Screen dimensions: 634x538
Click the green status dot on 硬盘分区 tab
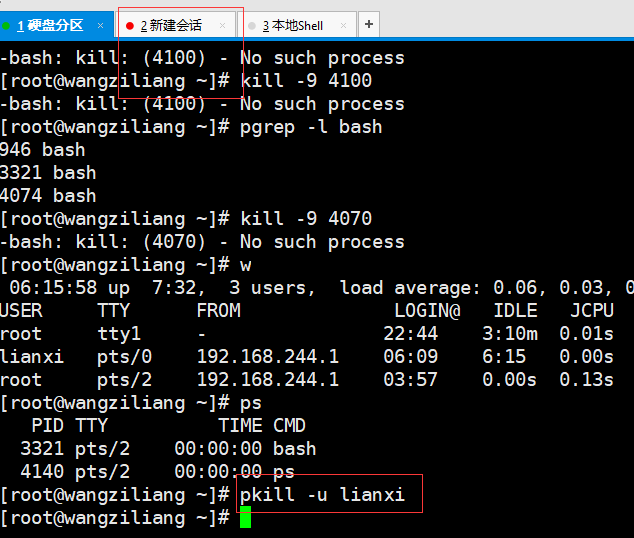tap(6, 26)
